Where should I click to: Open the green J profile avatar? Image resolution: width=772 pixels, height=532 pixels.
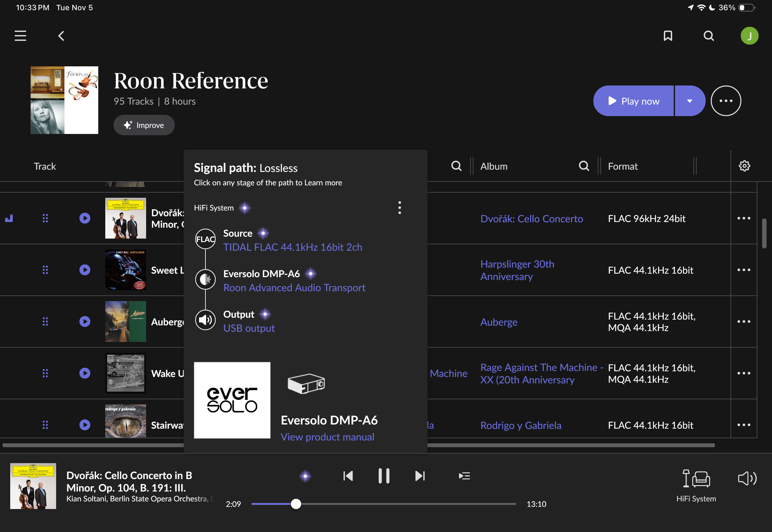click(749, 36)
